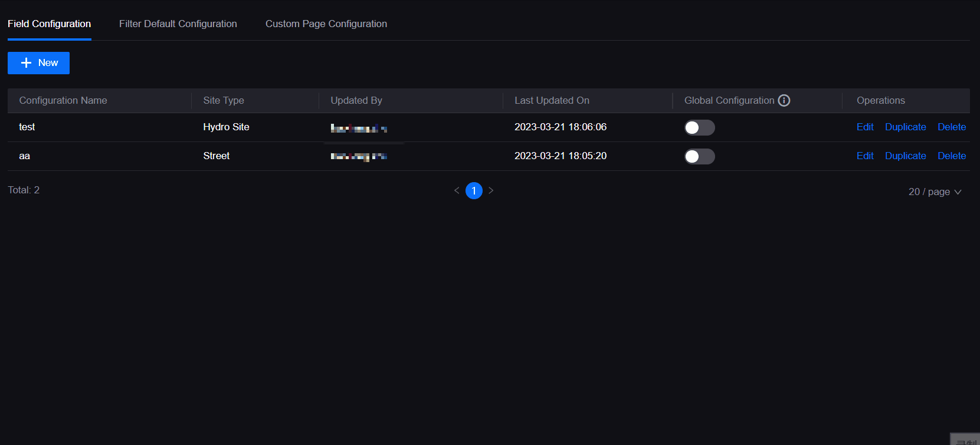Duplicate the aa configuration
This screenshot has height=445, width=980.
click(905, 156)
